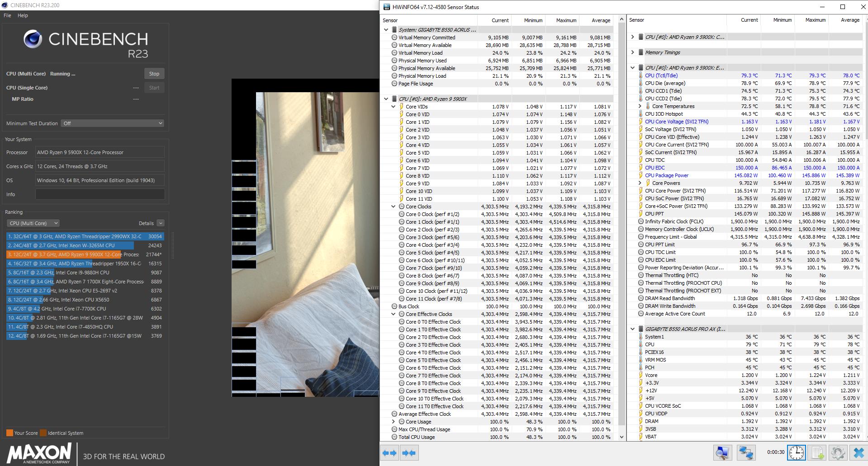Click the icon beside Average Active Core Count

click(640, 314)
